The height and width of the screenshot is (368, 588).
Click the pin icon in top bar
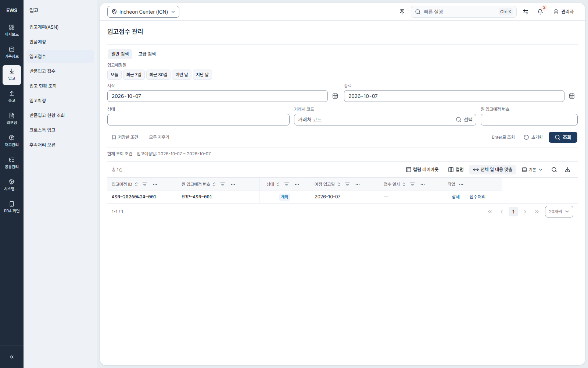pos(402,12)
